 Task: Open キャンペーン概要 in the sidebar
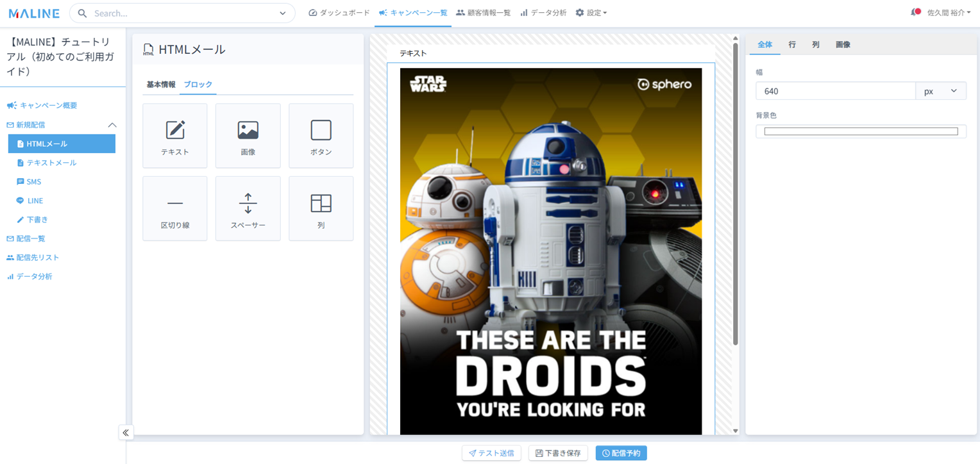click(42, 106)
